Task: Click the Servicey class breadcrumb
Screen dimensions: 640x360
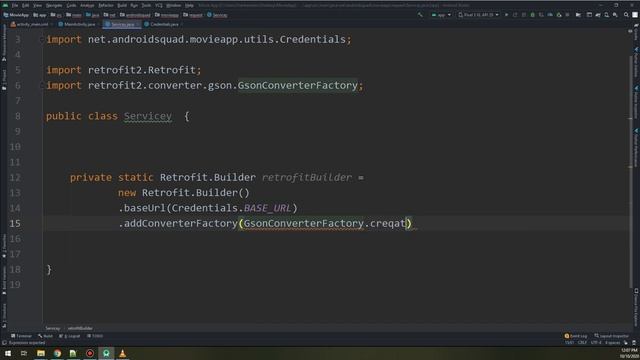Action: pyautogui.click(x=217, y=15)
